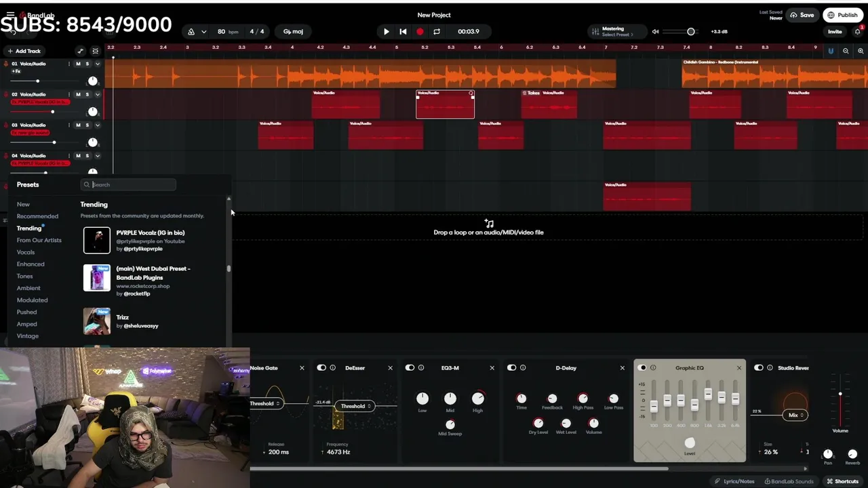Click the Publish button
Image resolution: width=868 pixels, height=488 pixels.
point(842,15)
